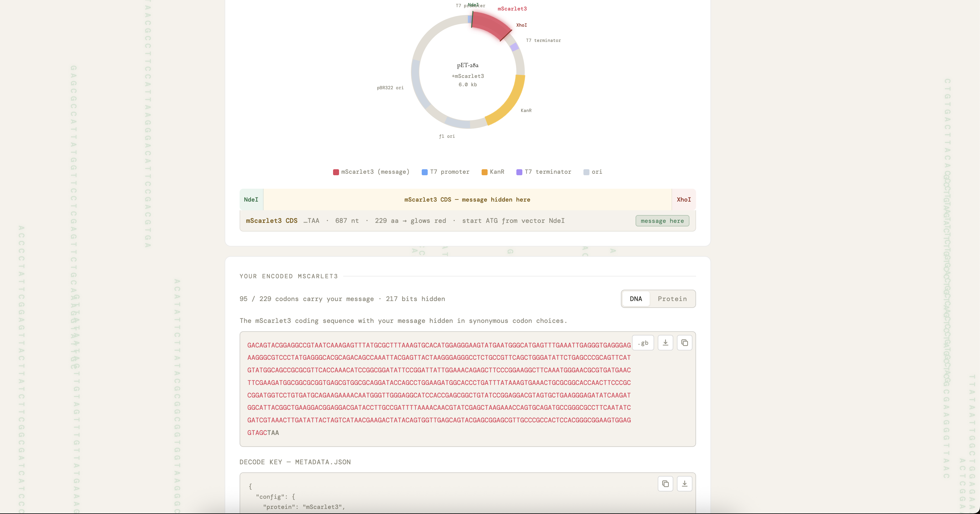Click the mScarlet3 CDS message bar

tap(467, 199)
